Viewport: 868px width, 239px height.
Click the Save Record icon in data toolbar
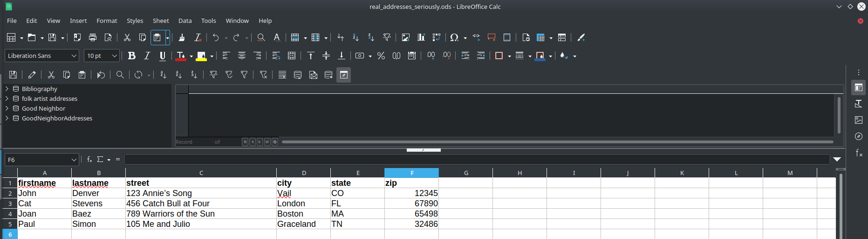[13, 75]
